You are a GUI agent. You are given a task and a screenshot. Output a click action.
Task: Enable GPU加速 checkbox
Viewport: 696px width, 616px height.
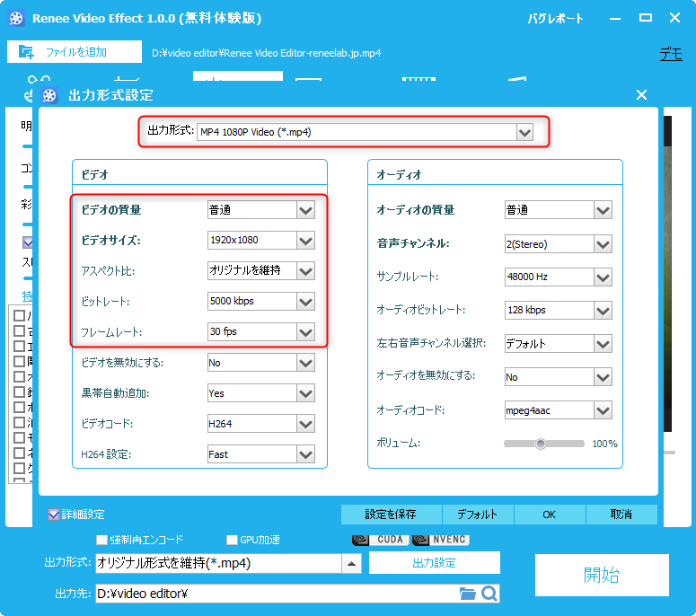(x=232, y=540)
